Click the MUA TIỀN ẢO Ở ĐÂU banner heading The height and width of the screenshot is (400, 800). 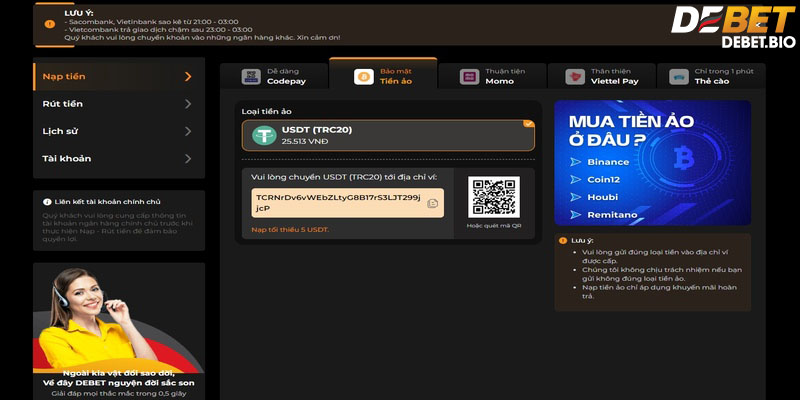pyautogui.click(x=631, y=131)
